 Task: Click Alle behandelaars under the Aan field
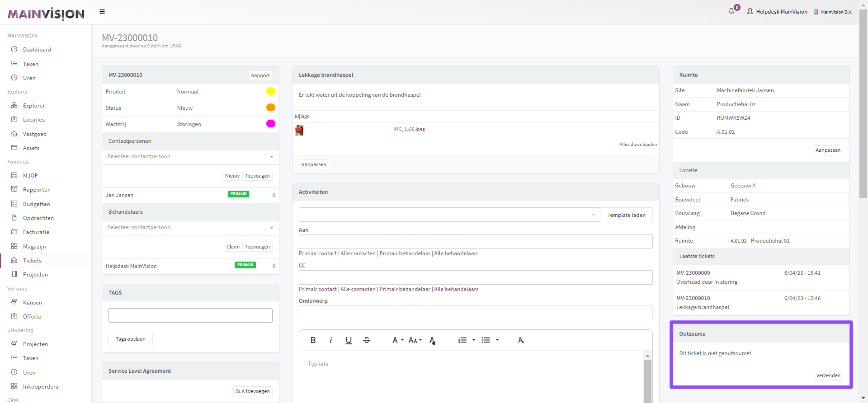pyautogui.click(x=456, y=253)
